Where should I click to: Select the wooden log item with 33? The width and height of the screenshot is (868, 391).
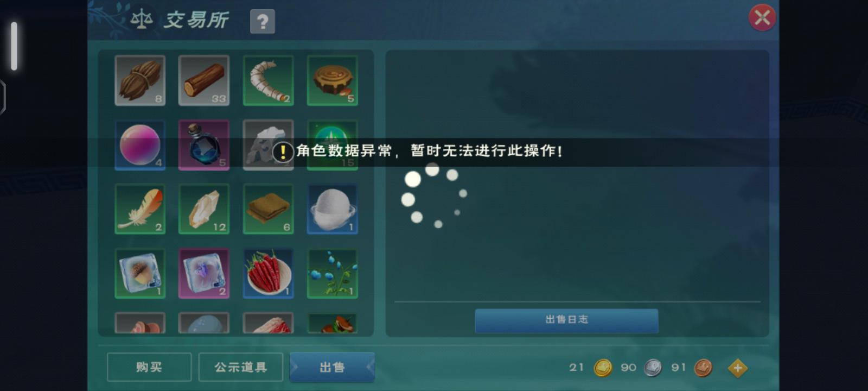[x=204, y=80]
